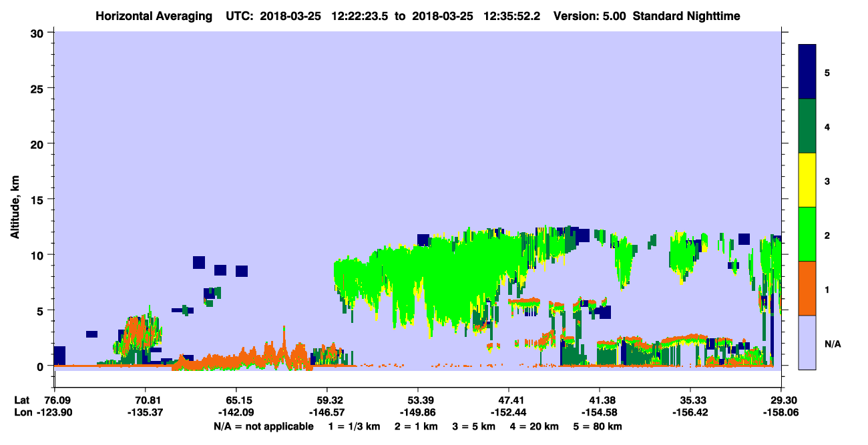
Task: Click the y-axis tick label 25
Action: (x=38, y=88)
